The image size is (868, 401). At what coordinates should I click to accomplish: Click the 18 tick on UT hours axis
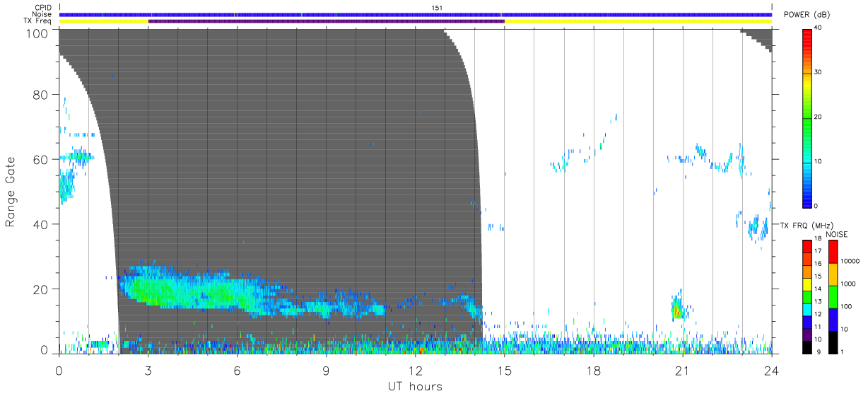[593, 370]
